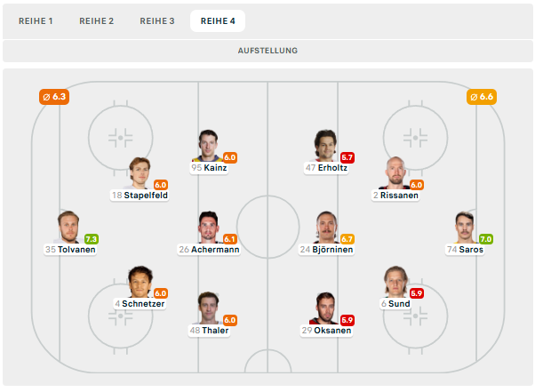Viewport: 543px width, 392px height.
Task: Click Stapelfeld's player portrait
Action: click(140, 172)
